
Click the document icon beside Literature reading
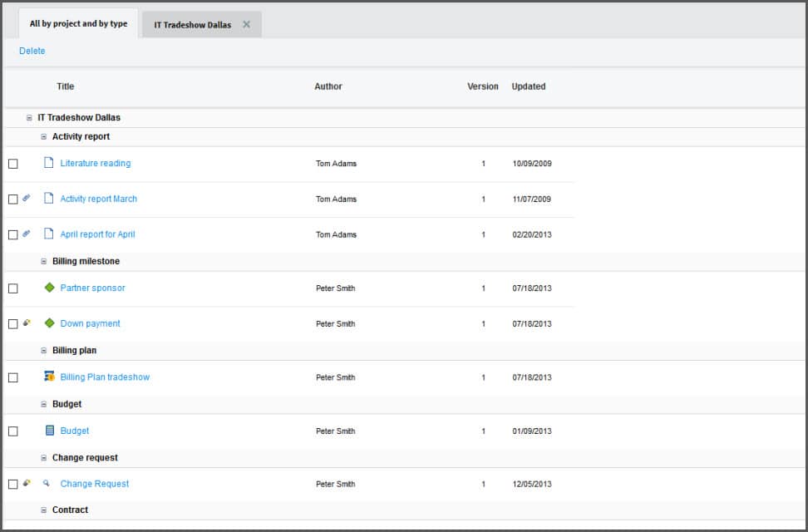[49, 164]
